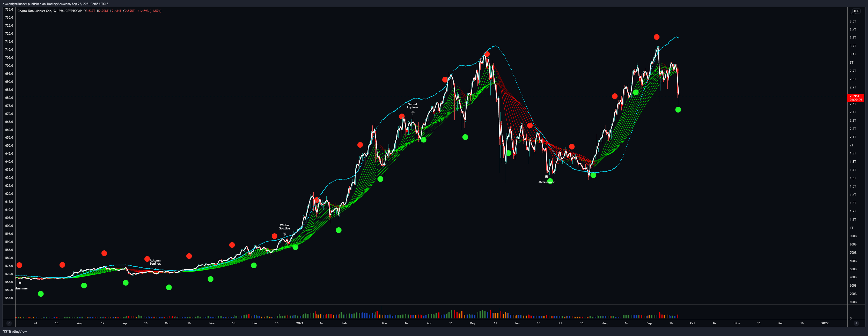Click the high value H2.708T
868x336 pixels.
[x=103, y=11]
